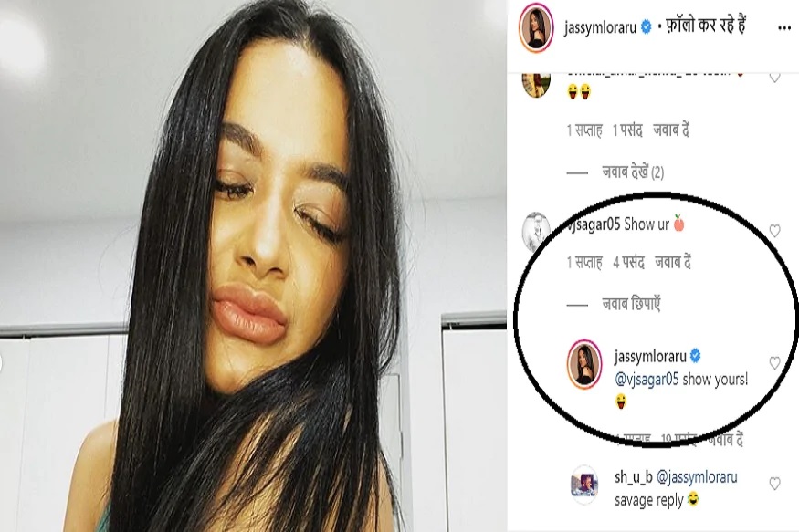Like the vjsagar05 comment with heart
Image resolution: width=799 pixels, height=532 pixels.
point(774,231)
